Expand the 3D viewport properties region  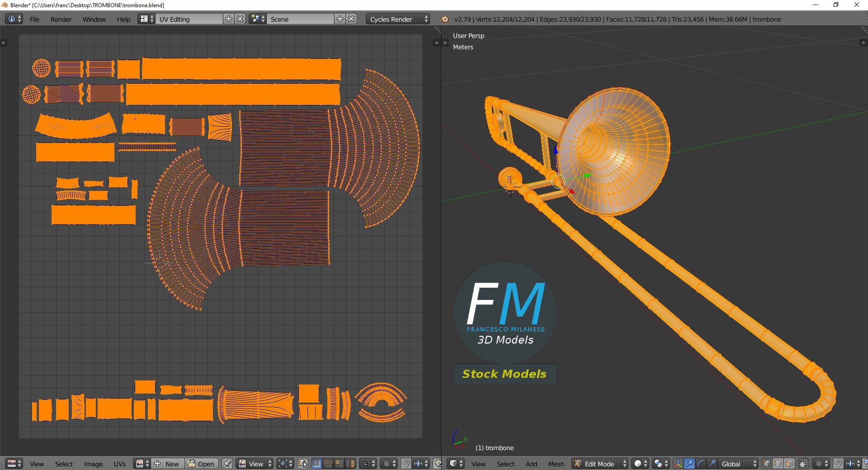click(863, 43)
